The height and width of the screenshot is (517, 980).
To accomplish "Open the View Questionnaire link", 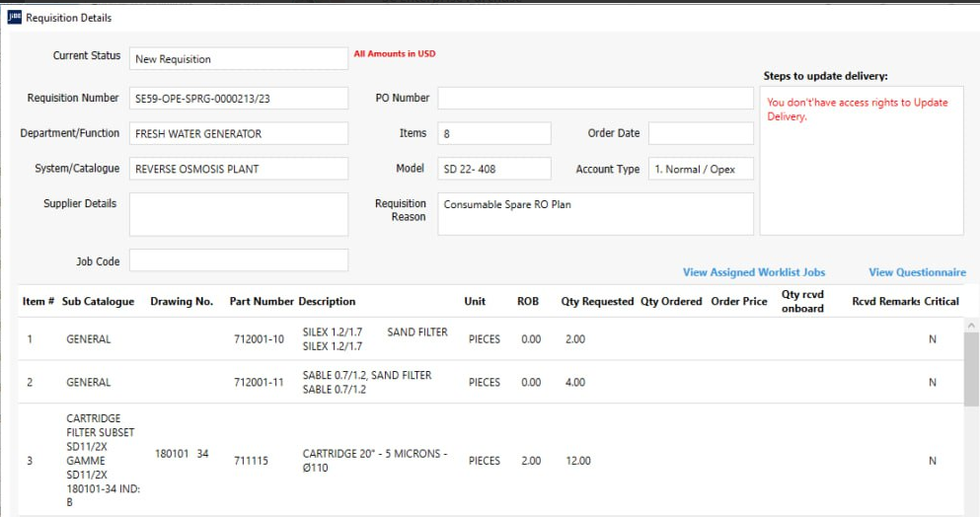I will (917, 272).
